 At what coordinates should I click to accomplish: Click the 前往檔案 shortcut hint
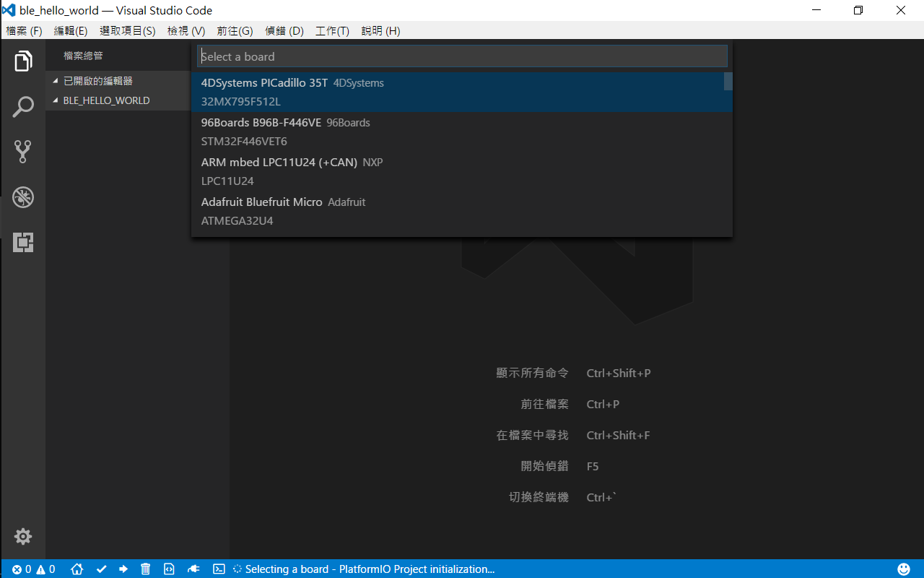point(545,404)
